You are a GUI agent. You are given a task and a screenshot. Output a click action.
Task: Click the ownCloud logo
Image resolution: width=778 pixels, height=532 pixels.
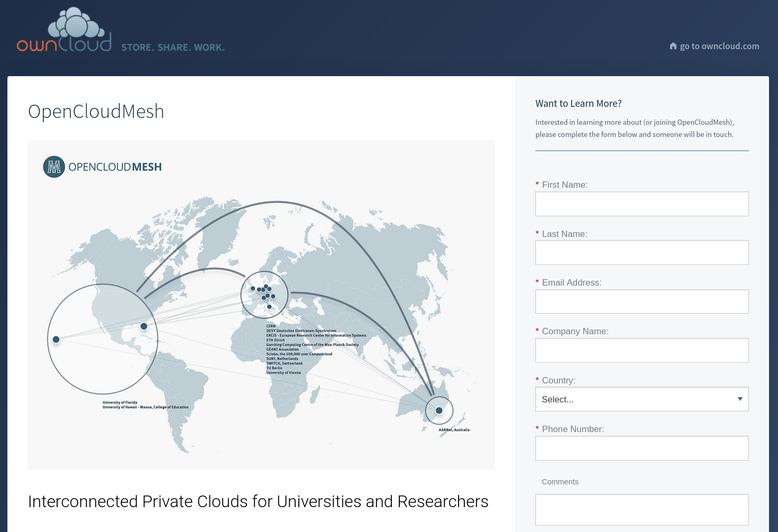pyautogui.click(x=64, y=30)
